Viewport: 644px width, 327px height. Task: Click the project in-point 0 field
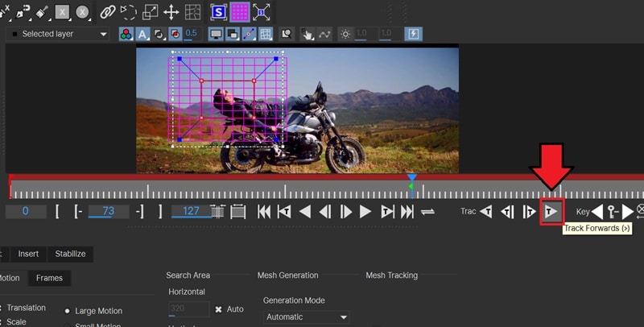26,212
